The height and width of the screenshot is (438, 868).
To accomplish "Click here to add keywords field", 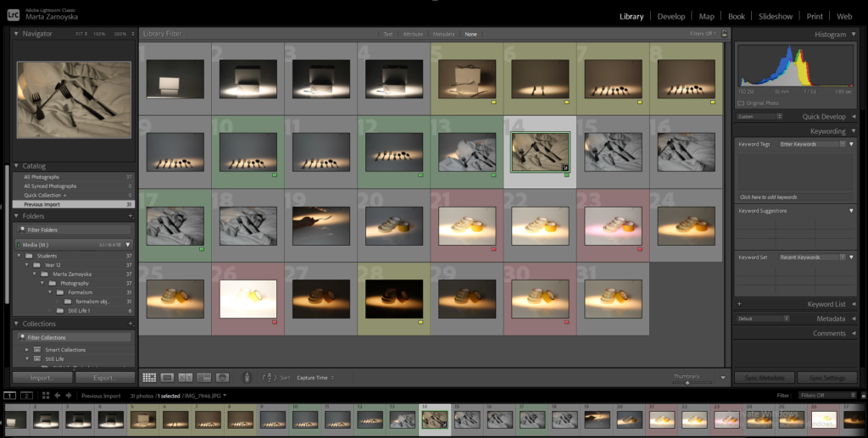I will tap(768, 197).
